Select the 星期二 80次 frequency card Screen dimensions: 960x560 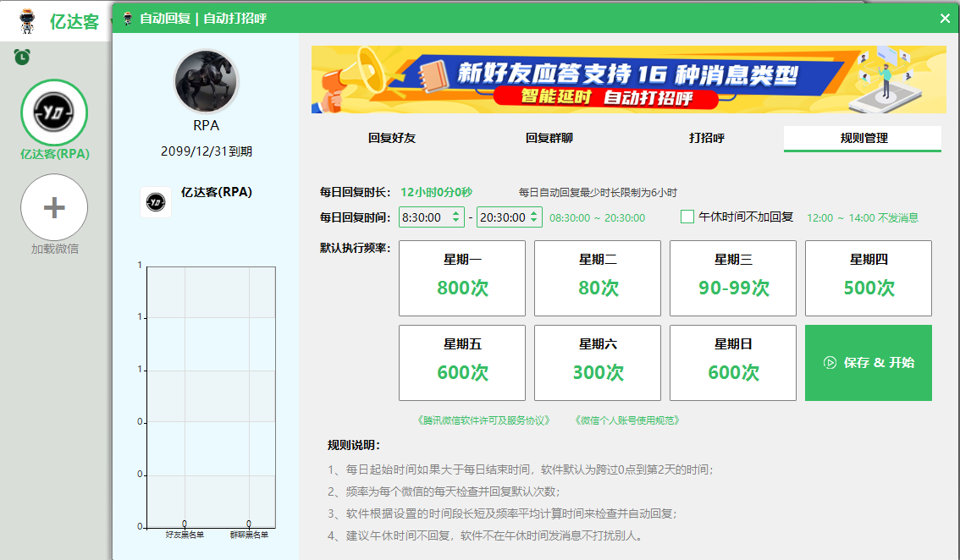(598, 277)
